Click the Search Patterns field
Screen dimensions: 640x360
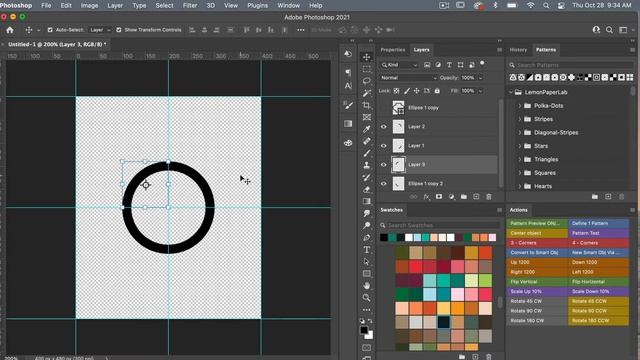point(571,65)
